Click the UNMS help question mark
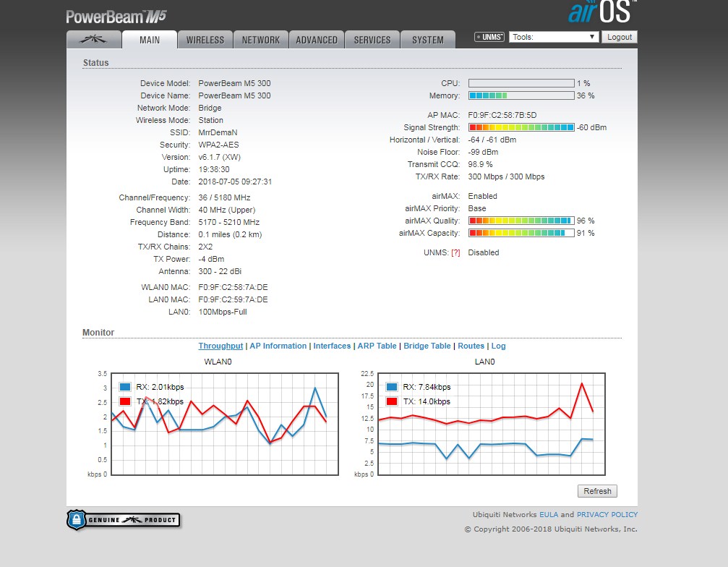Viewport: 728px width, 567px height. 455,252
